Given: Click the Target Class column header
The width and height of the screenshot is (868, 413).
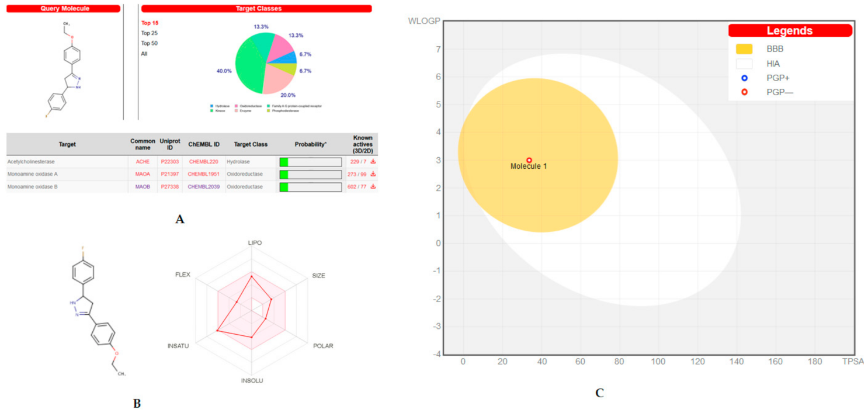Looking at the screenshot, I should pyautogui.click(x=250, y=144).
